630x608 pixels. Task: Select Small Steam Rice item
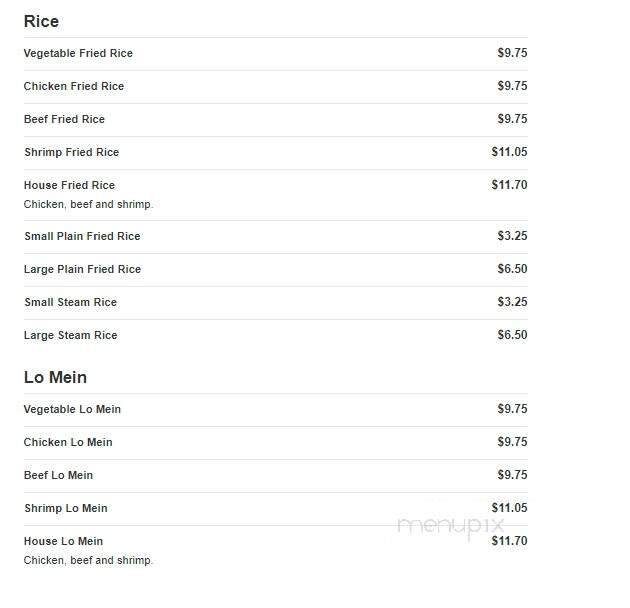point(70,302)
